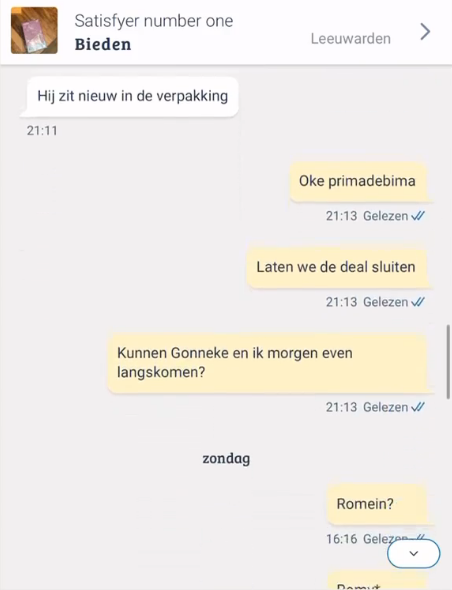The height and width of the screenshot is (590, 452).
Task: Open the Satisfyer listing product thumbnail
Action: point(34,30)
